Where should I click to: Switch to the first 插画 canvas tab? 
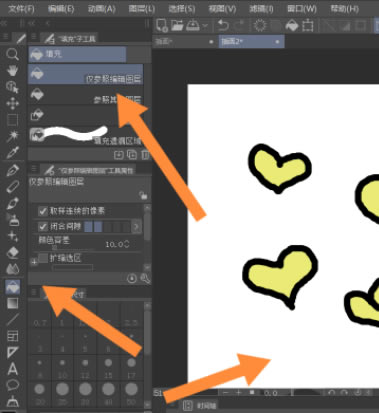click(185, 42)
